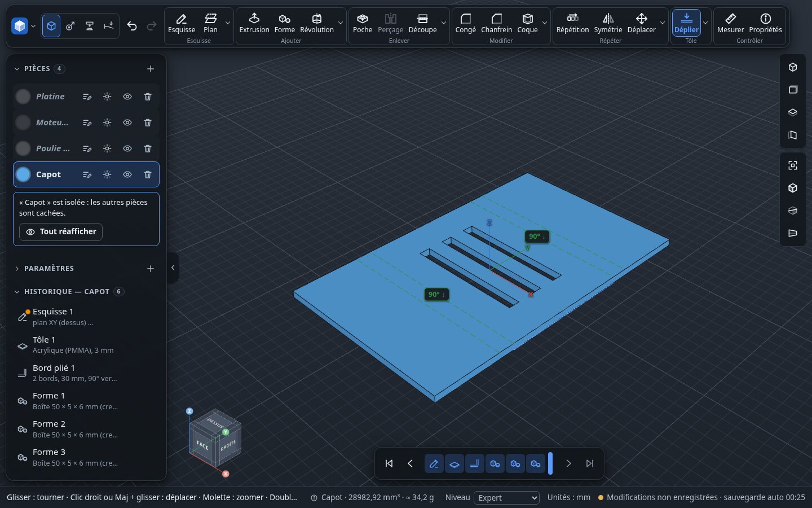Select Esquisse 1 in the history
Image resolution: width=812 pixels, height=508 pixels.
click(86, 317)
